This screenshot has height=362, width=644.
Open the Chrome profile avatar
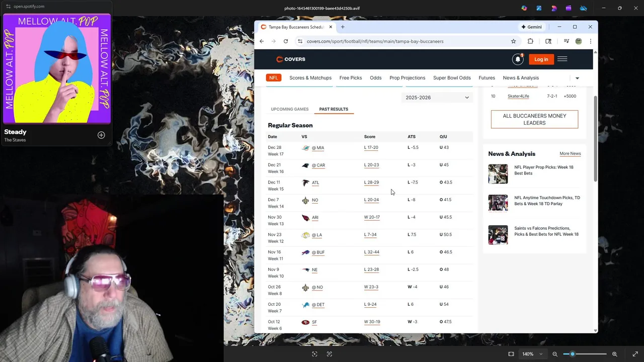tap(579, 41)
